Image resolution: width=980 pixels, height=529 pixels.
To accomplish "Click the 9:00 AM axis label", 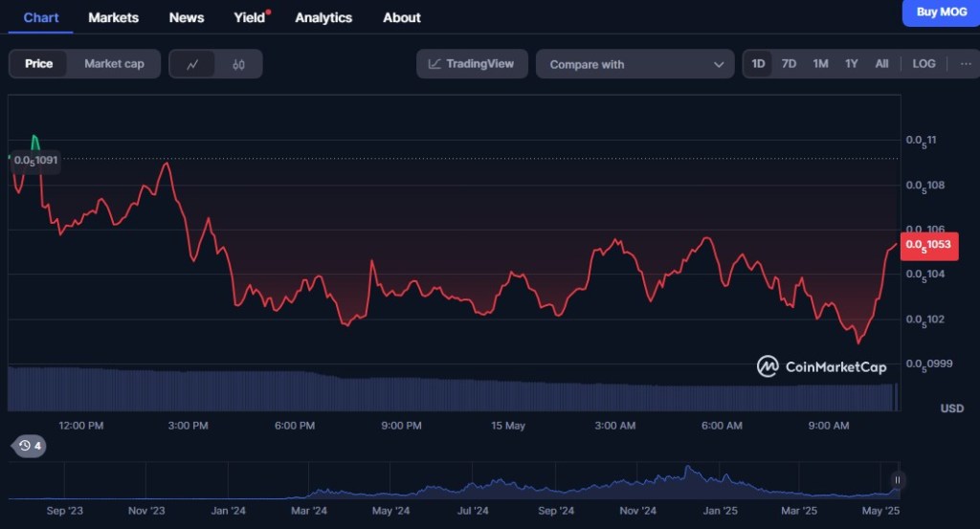I will (829, 426).
